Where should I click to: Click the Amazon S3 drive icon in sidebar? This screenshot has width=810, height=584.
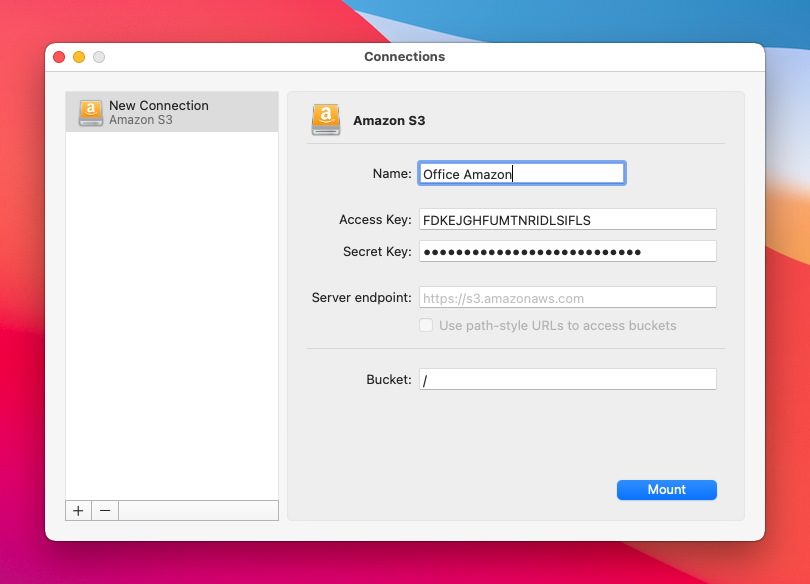coord(91,113)
